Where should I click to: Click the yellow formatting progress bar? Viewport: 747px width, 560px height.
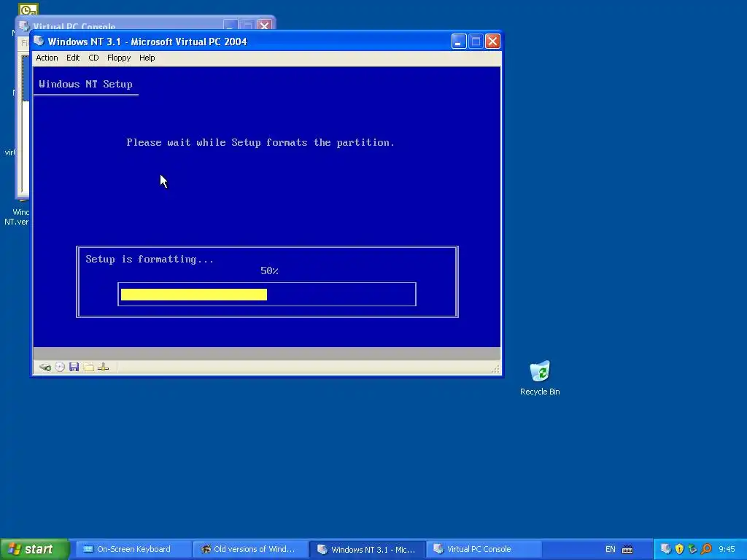click(194, 295)
